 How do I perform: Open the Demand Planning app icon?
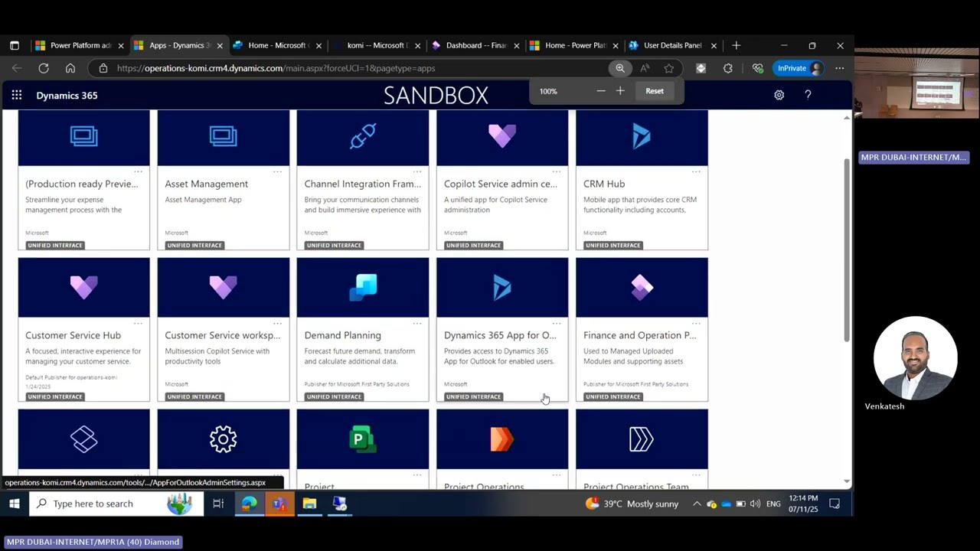point(363,287)
